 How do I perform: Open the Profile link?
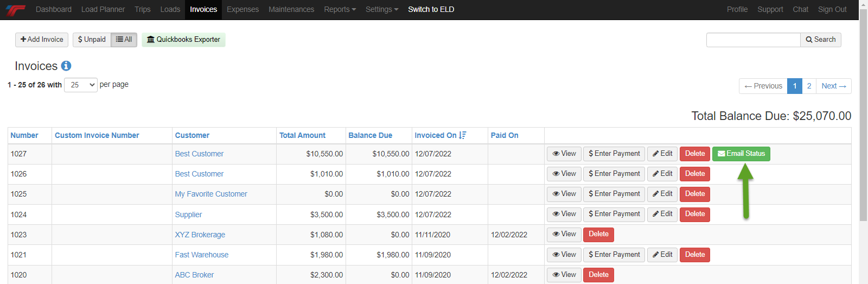(x=737, y=9)
